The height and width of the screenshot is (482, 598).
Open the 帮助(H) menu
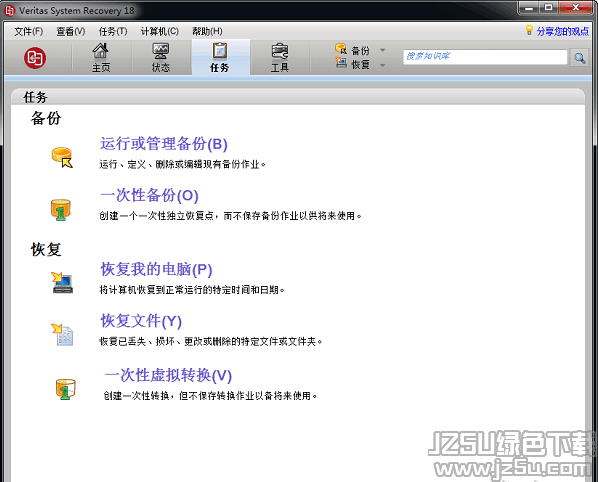[x=207, y=31]
